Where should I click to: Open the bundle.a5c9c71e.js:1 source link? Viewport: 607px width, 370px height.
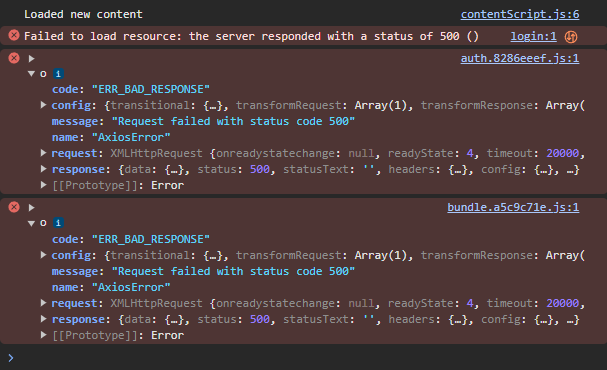coord(513,207)
